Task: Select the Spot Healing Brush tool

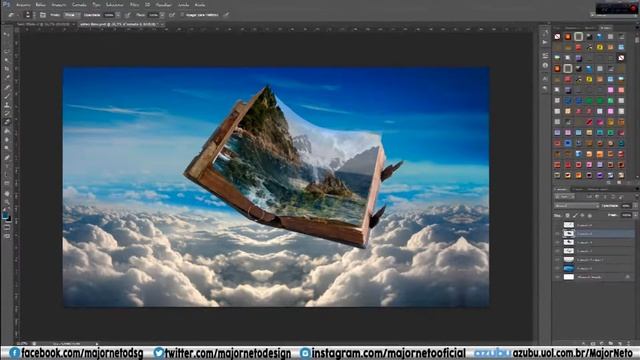Action: tap(7, 87)
